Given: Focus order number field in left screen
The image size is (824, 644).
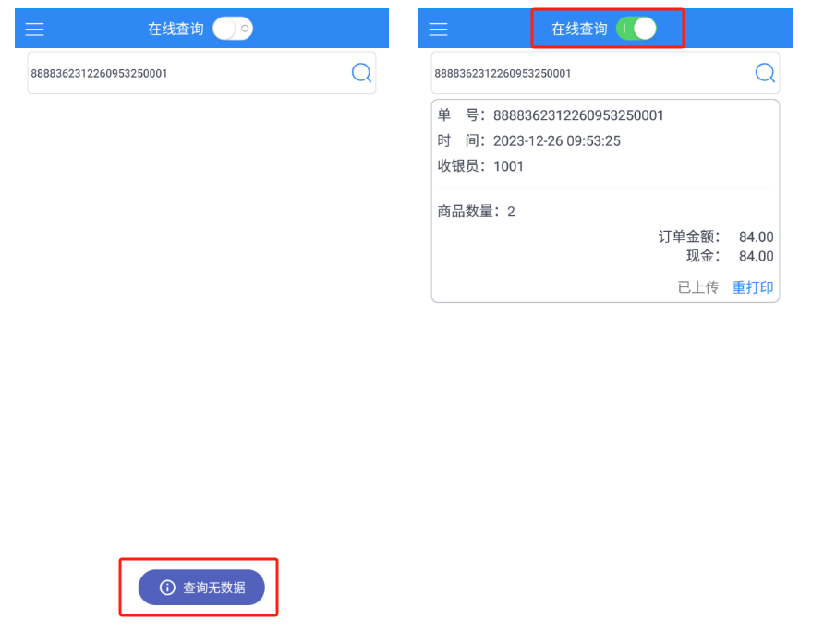Looking at the screenshot, I should [x=201, y=73].
